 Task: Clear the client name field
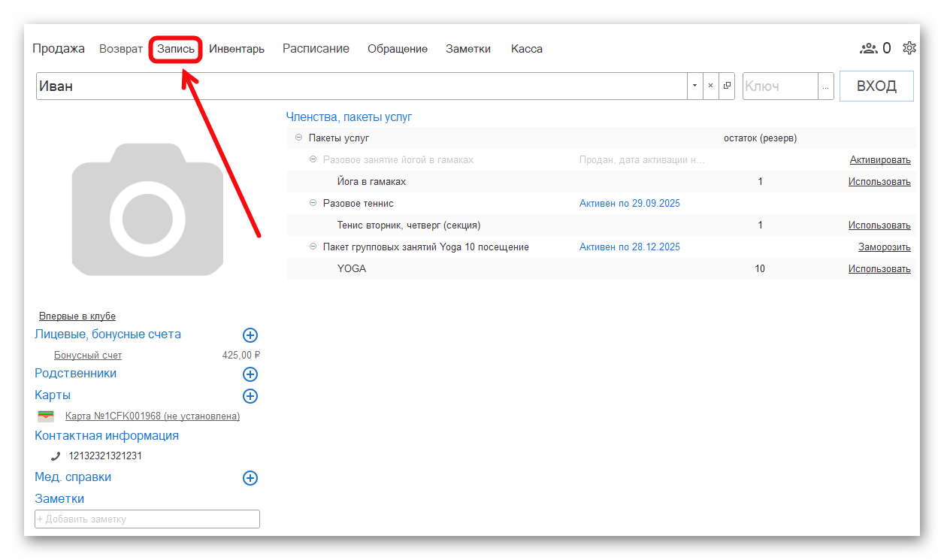coord(710,86)
